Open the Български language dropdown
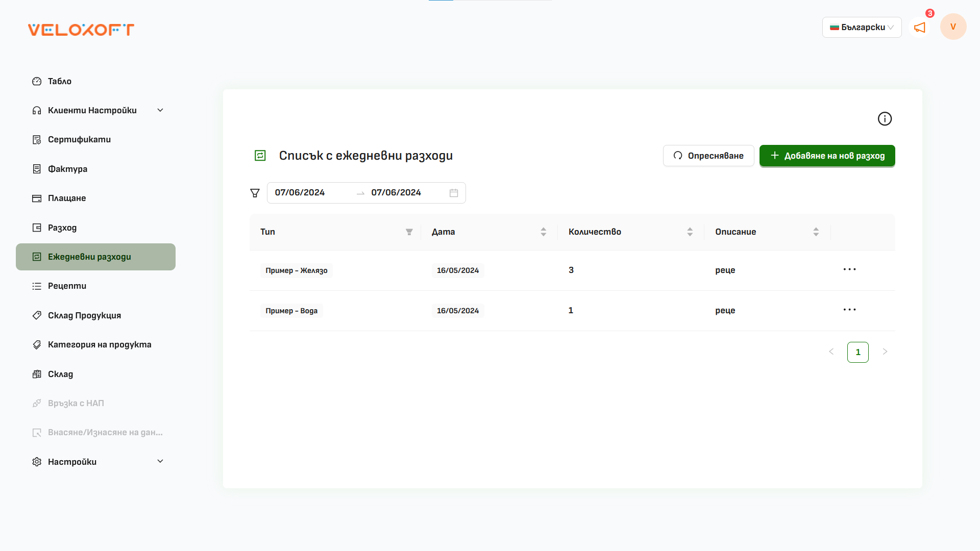Screen dimensions: 980x551 click(862, 27)
